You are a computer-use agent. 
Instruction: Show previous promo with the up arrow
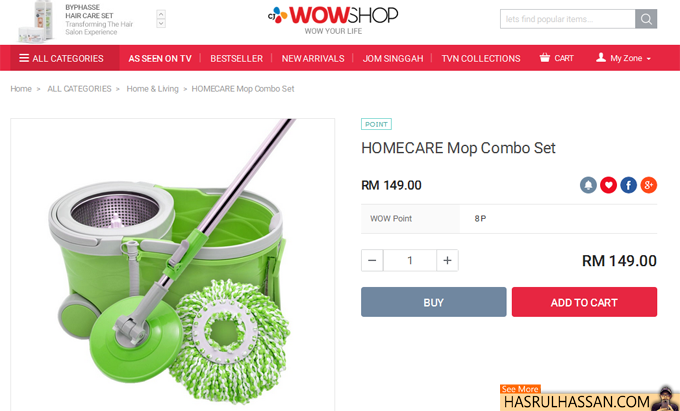[161, 14]
